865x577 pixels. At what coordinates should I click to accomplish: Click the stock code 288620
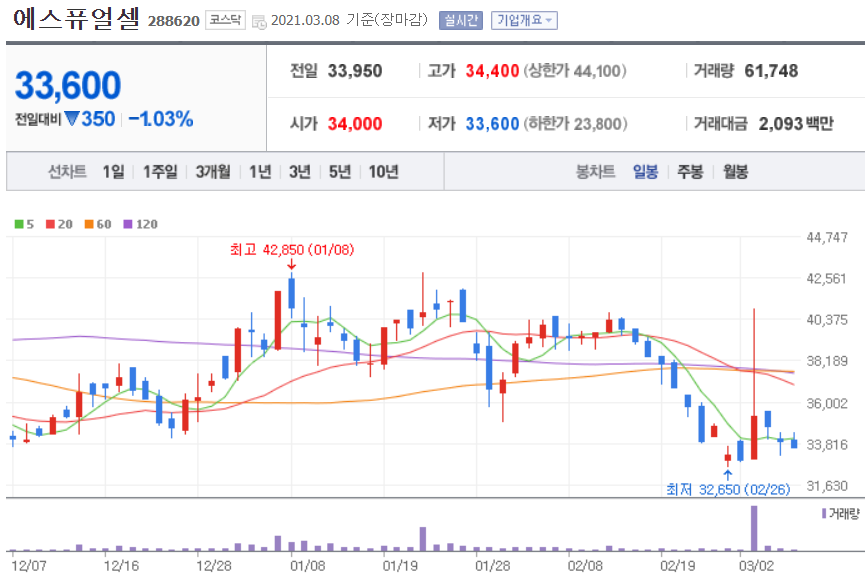pyautogui.click(x=174, y=21)
